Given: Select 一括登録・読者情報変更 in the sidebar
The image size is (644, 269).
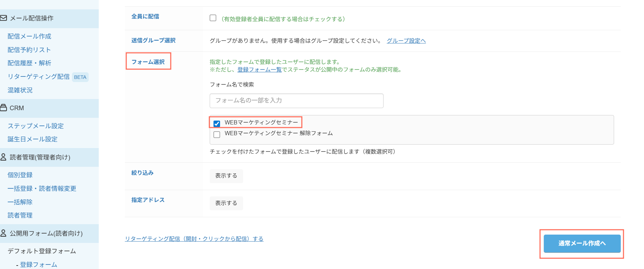Looking at the screenshot, I should (42, 188).
